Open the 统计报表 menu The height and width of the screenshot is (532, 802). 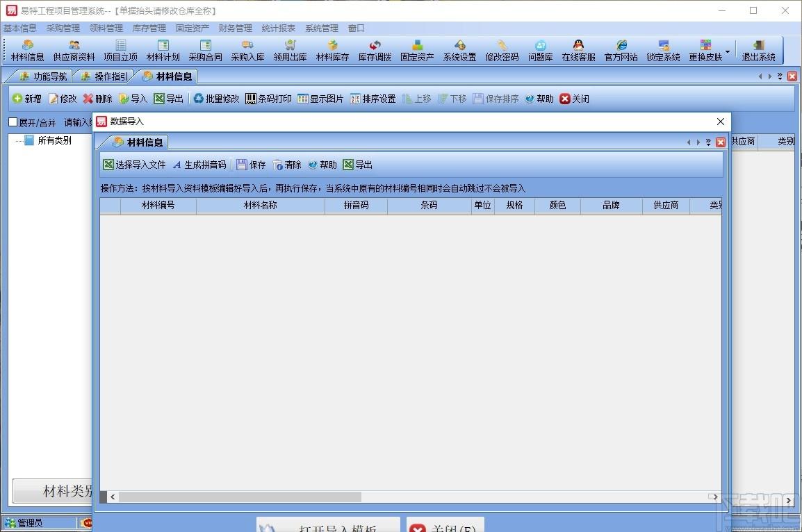click(278, 28)
